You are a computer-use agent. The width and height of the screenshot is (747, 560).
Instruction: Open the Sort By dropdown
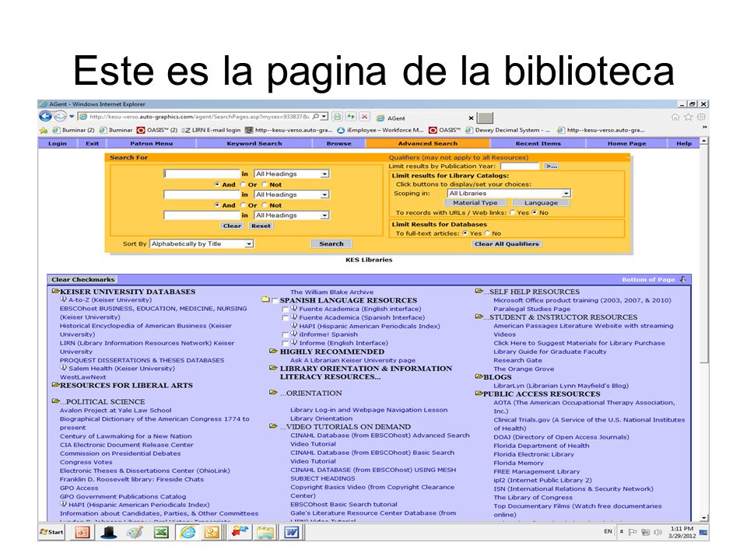tap(202, 243)
